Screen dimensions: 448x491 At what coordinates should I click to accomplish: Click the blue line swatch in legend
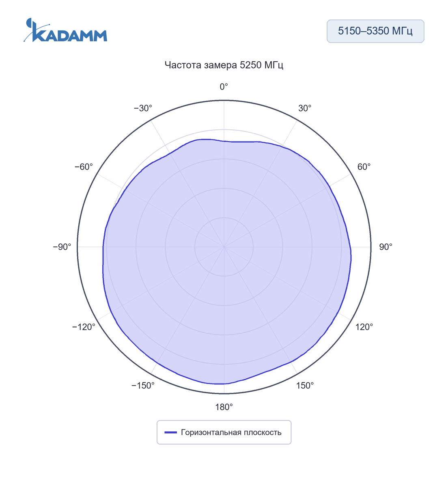click(171, 432)
